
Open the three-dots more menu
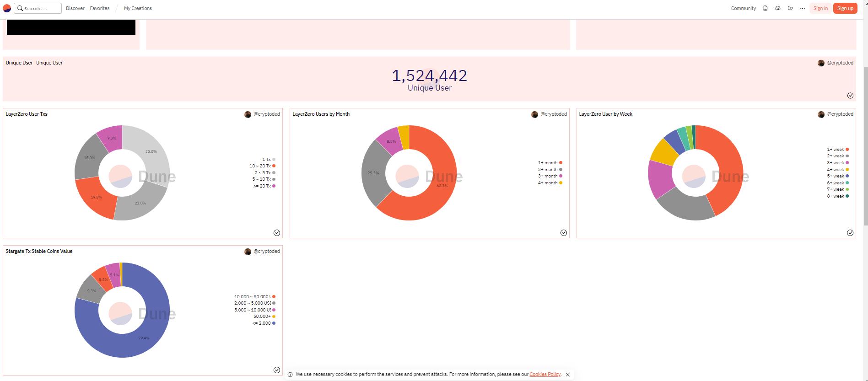802,8
